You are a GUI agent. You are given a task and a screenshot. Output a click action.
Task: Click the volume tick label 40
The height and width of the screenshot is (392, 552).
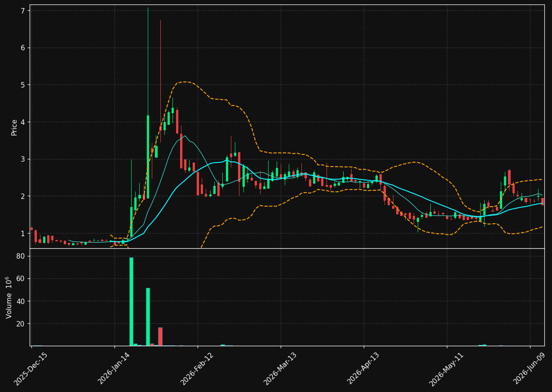coord(22,301)
